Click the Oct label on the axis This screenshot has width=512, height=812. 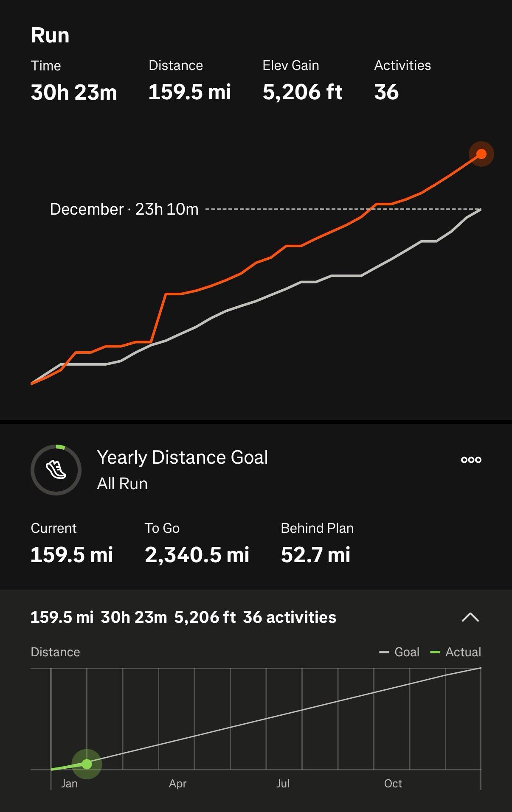click(393, 784)
